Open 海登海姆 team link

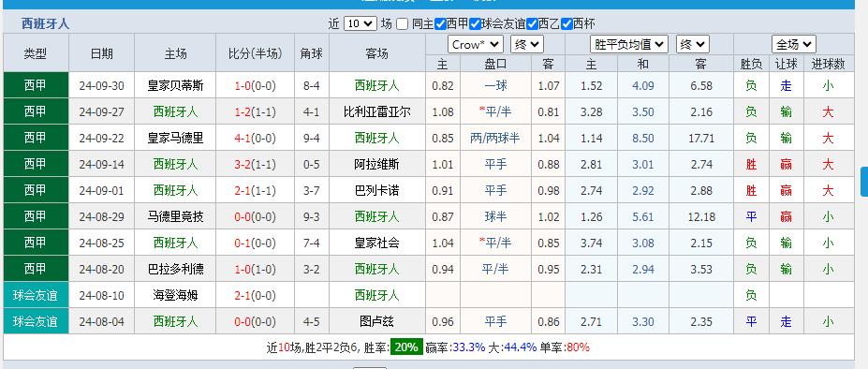pos(175,295)
